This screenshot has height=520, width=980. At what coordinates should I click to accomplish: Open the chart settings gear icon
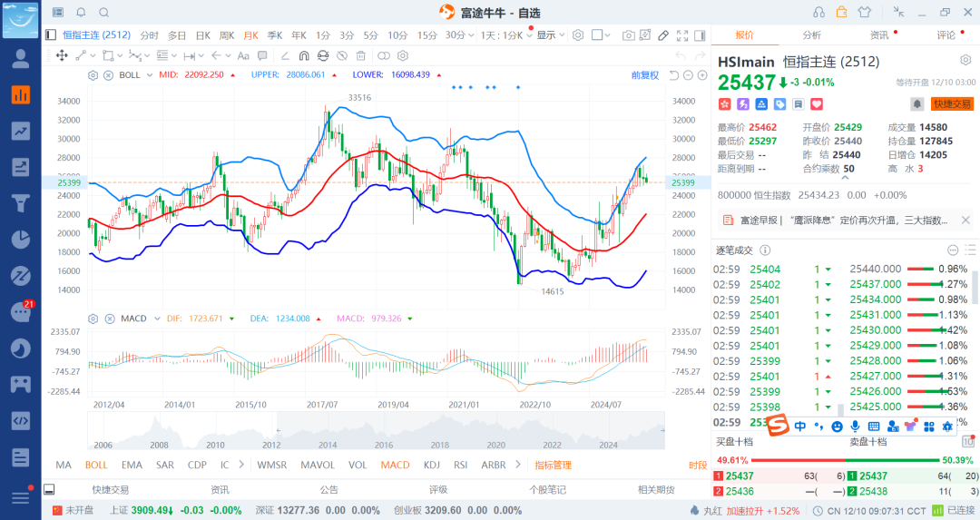pos(577,34)
